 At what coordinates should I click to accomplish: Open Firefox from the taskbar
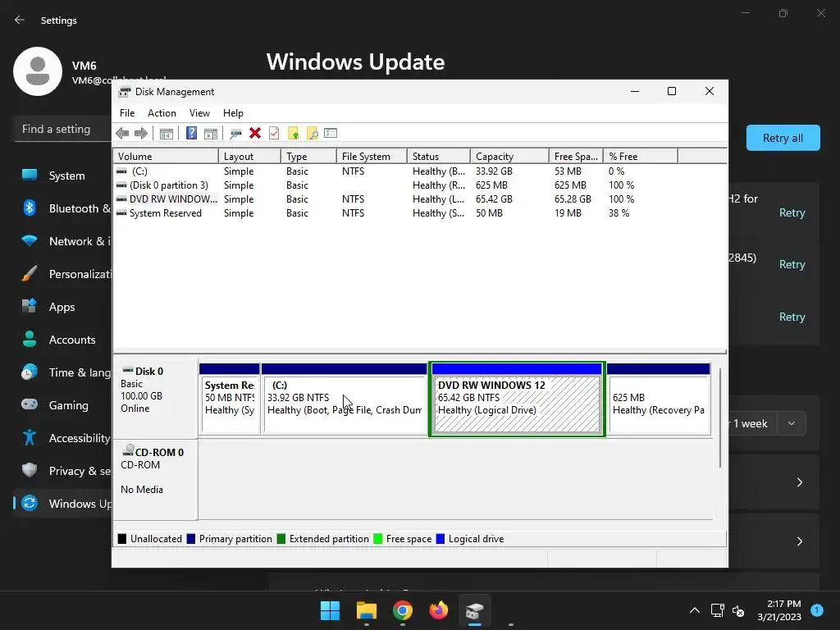439,610
